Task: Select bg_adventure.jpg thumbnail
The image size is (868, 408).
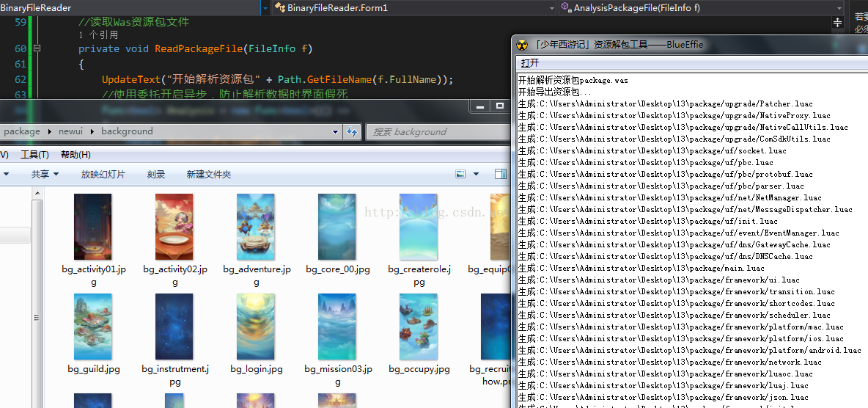Action: coord(256,226)
